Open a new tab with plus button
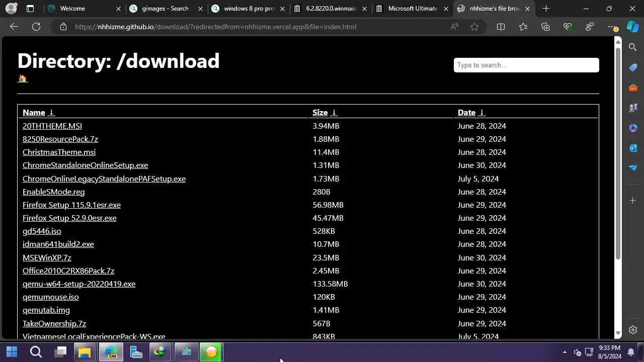Viewport: 644px width, 362px height. pyautogui.click(x=546, y=9)
